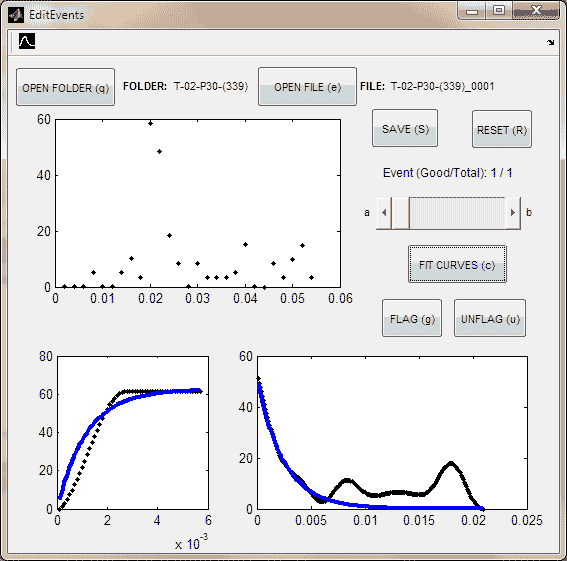Click the UNFLAG (u) button
567x561 pixels.
(490, 318)
